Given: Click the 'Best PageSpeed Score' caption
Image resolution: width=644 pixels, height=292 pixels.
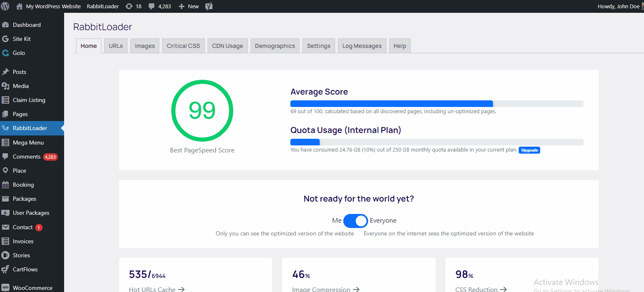Looking at the screenshot, I should (x=202, y=150).
